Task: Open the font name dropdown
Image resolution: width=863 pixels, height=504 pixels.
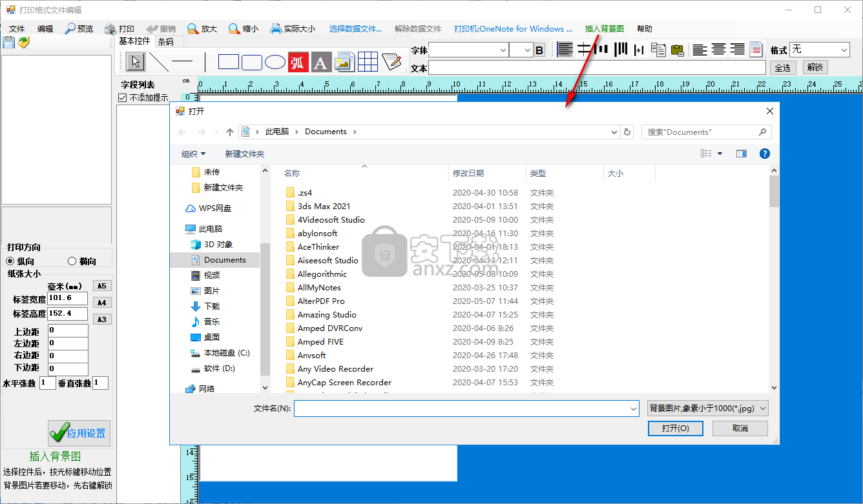Action: coord(503,50)
